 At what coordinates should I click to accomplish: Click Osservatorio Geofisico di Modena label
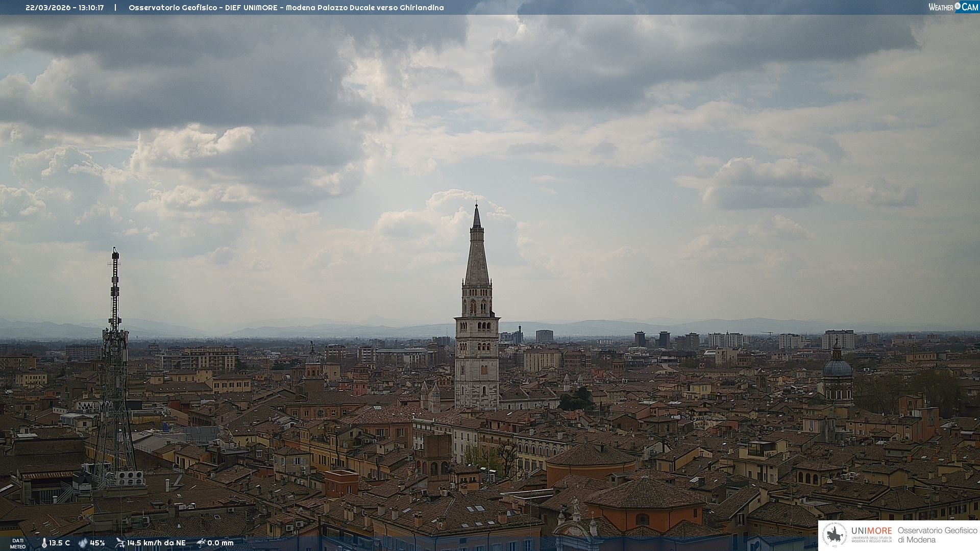(937, 535)
